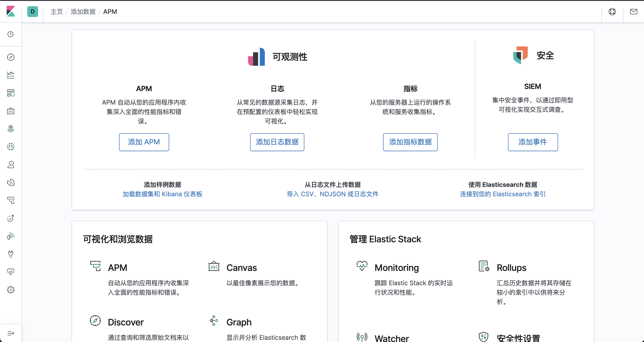
Task: Click 使用 Elasticsearch 数据 heading
Action: point(503,185)
